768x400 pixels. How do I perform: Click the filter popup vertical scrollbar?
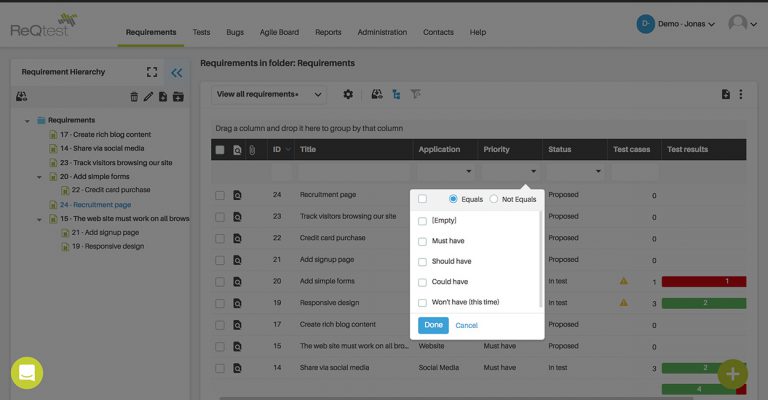point(540,259)
